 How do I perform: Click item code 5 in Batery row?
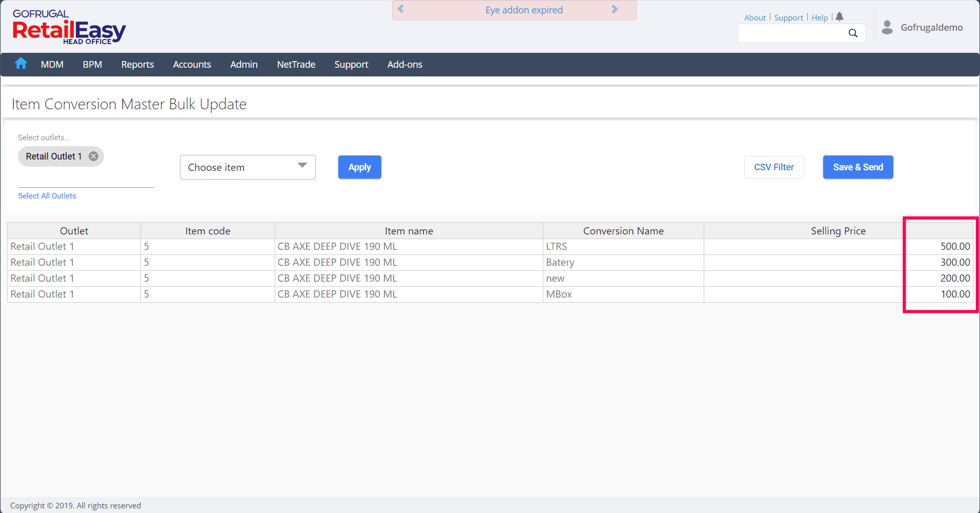(x=208, y=263)
